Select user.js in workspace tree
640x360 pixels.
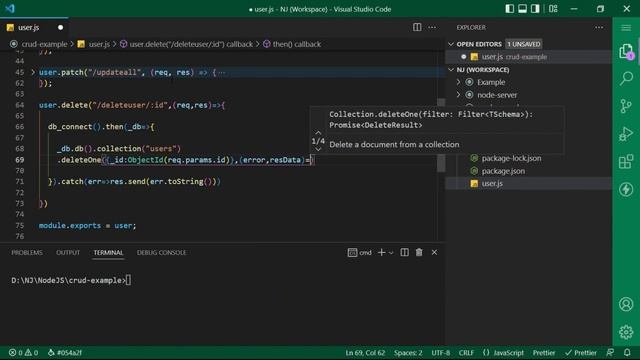coord(529,183)
